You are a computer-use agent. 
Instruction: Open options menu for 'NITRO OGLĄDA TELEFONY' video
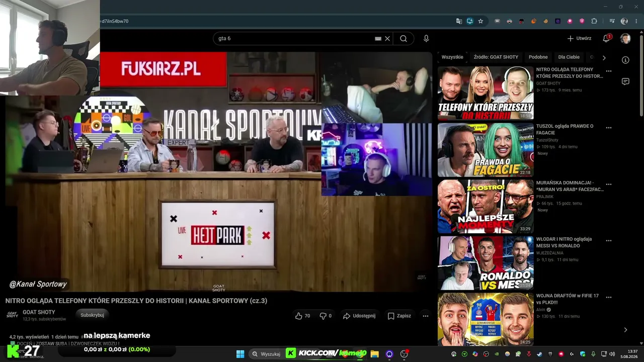tap(609, 71)
